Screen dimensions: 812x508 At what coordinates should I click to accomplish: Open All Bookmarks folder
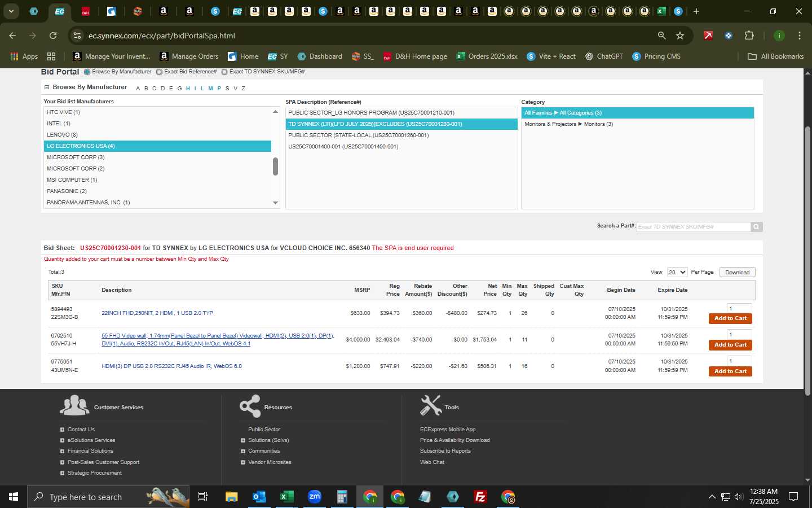[x=775, y=56]
